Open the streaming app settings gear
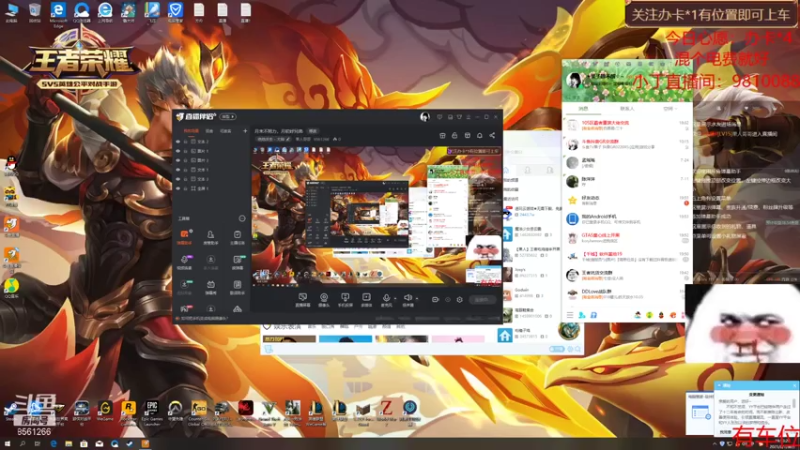This screenshot has height=450, width=800. pyautogui.click(x=460, y=299)
